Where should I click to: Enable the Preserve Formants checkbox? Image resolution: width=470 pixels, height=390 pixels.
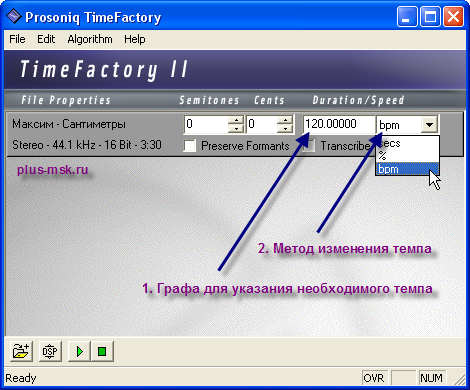tap(190, 146)
